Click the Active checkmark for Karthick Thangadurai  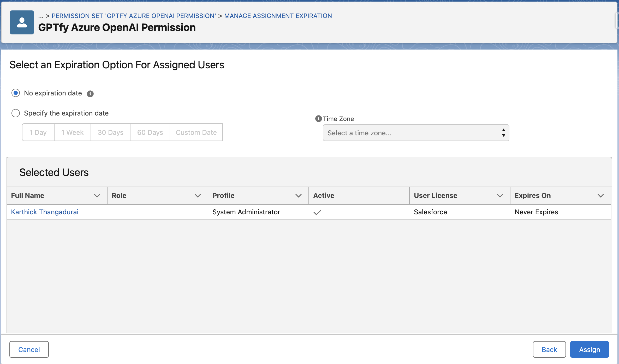pos(317,213)
